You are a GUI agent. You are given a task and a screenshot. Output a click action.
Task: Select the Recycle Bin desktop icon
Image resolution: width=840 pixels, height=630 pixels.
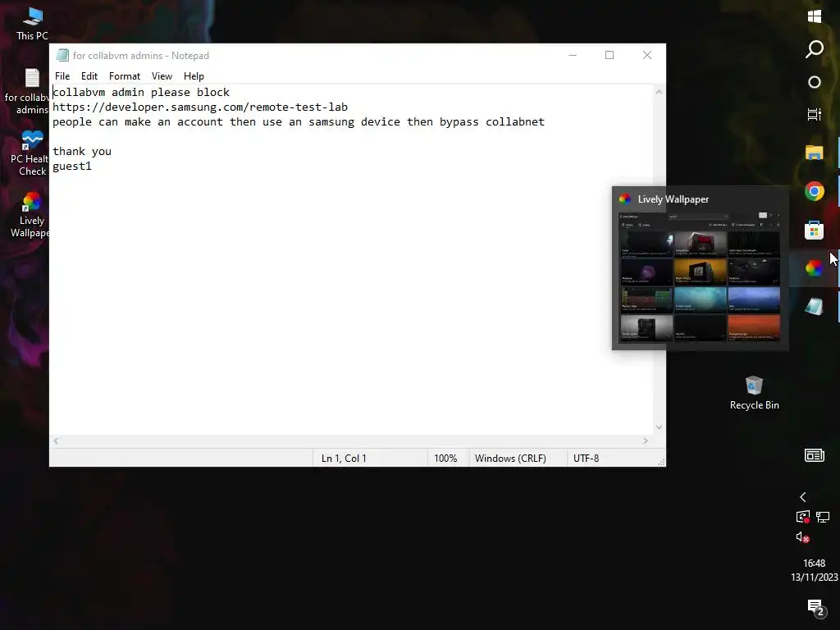point(755,393)
